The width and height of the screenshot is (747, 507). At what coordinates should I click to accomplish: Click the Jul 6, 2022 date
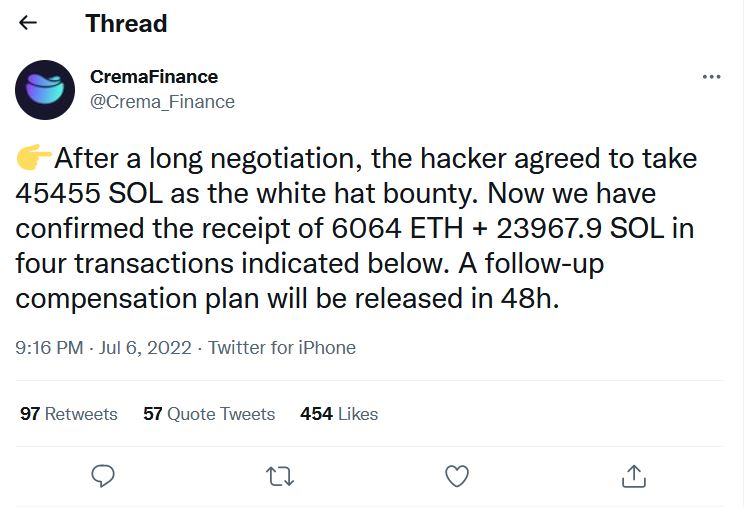pos(145,348)
